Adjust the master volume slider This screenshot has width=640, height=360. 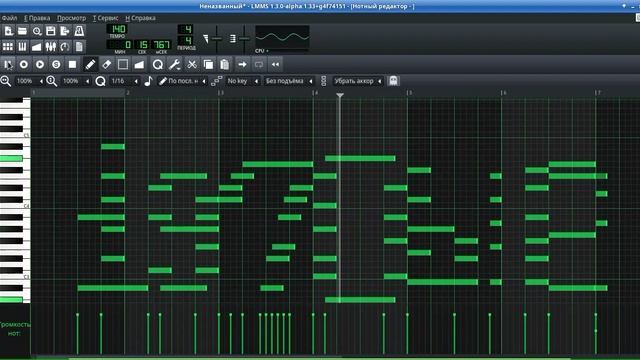click(x=216, y=38)
